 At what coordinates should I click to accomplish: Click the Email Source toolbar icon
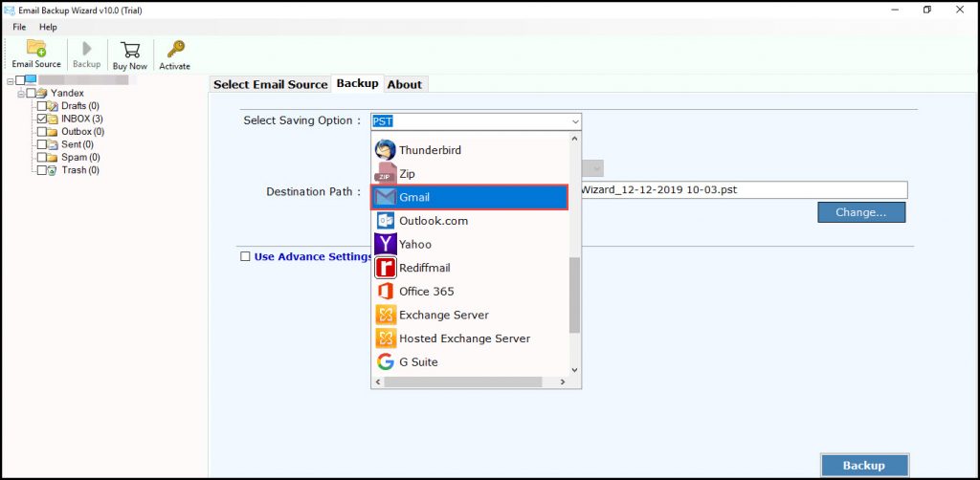point(35,54)
